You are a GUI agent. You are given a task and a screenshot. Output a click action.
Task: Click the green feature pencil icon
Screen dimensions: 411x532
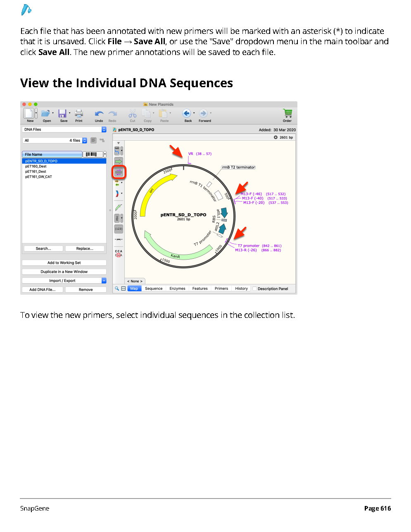pos(119,207)
